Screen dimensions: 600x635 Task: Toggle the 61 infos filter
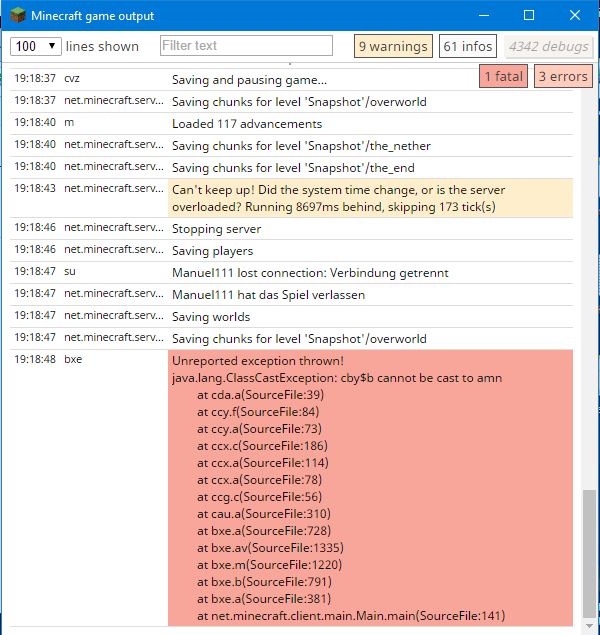click(468, 46)
